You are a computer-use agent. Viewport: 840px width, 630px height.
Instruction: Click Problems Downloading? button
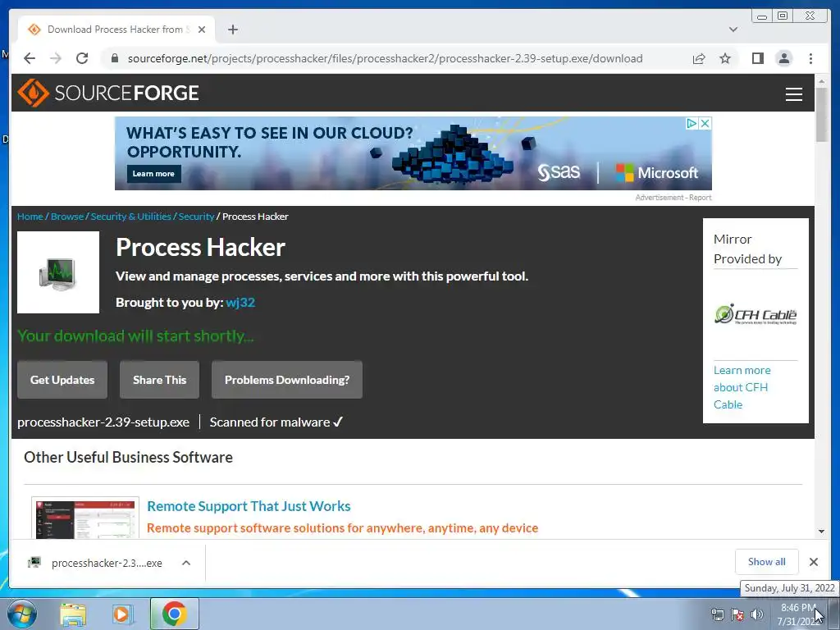click(287, 380)
